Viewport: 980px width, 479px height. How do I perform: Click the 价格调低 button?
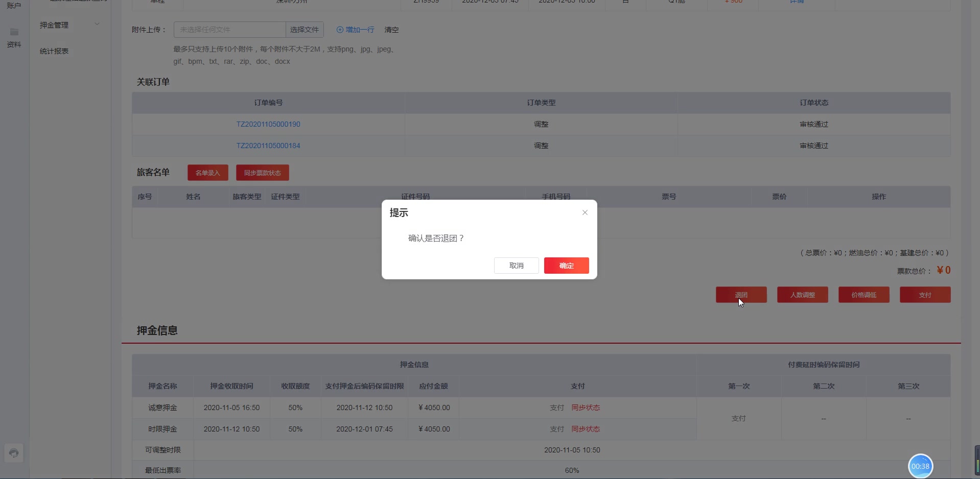[864, 295]
